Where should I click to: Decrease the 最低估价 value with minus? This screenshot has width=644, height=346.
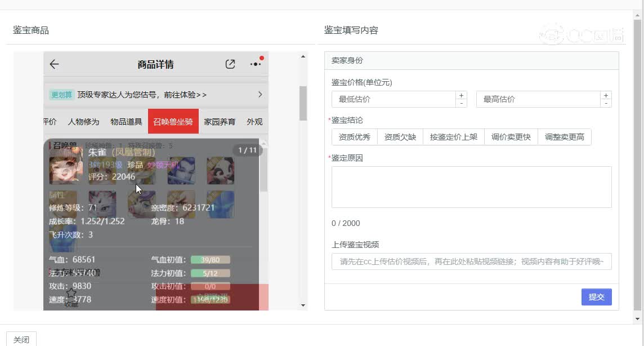[461, 103]
